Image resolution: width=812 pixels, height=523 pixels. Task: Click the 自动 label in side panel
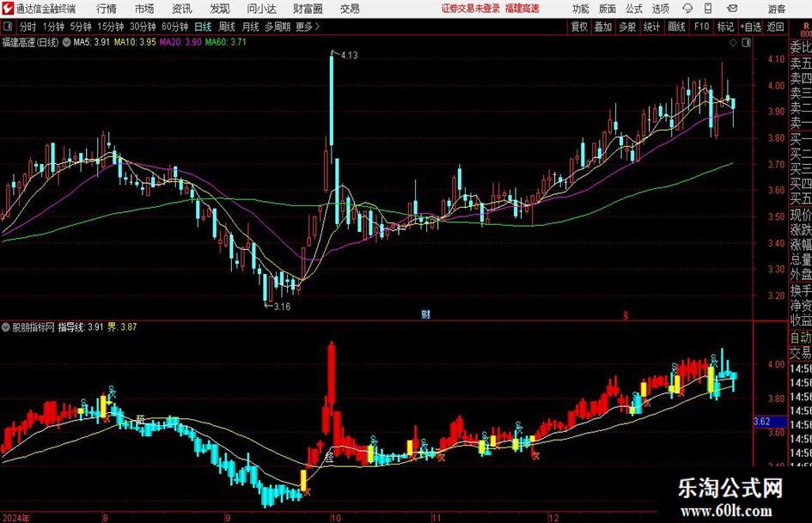click(x=801, y=338)
